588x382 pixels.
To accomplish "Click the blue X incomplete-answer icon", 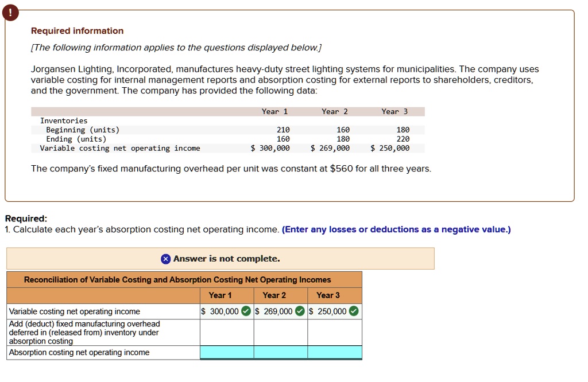I will point(166,259).
